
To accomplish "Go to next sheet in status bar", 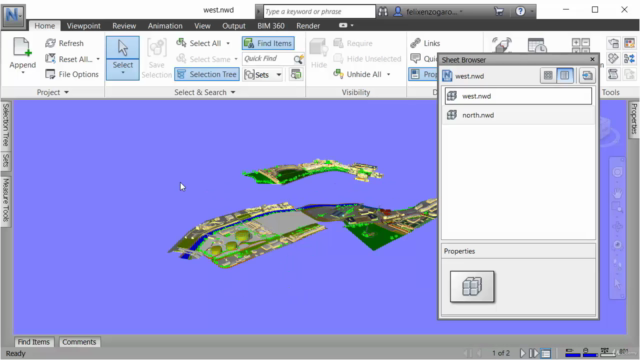I will click(522, 353).
